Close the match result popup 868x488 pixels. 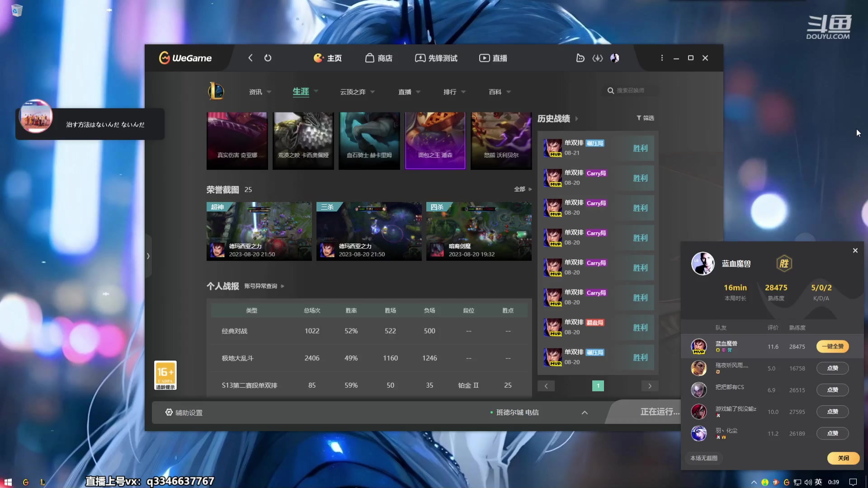(855, 250)
